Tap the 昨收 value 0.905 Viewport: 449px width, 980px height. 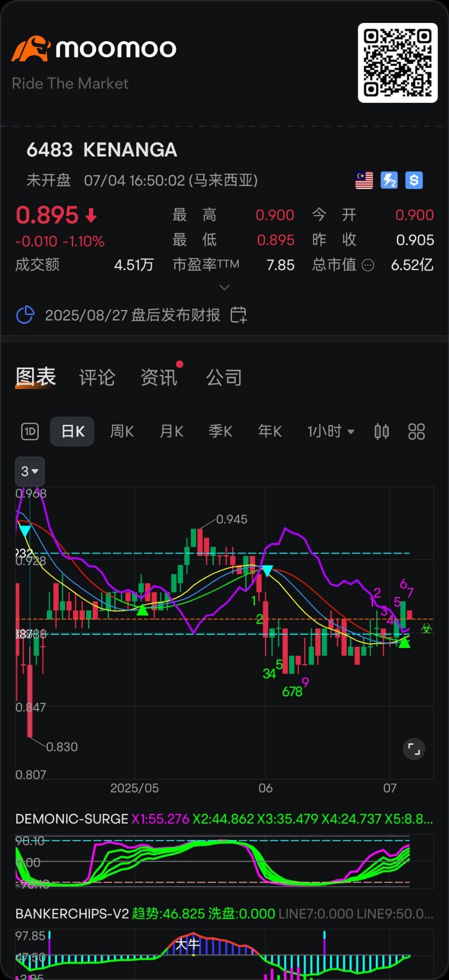[x=415, y=240]
